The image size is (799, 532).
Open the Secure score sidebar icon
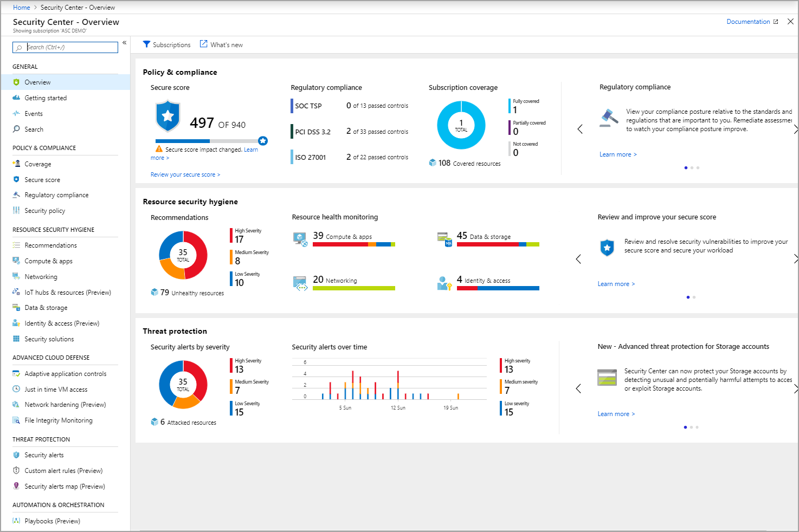tap(17, 179)
